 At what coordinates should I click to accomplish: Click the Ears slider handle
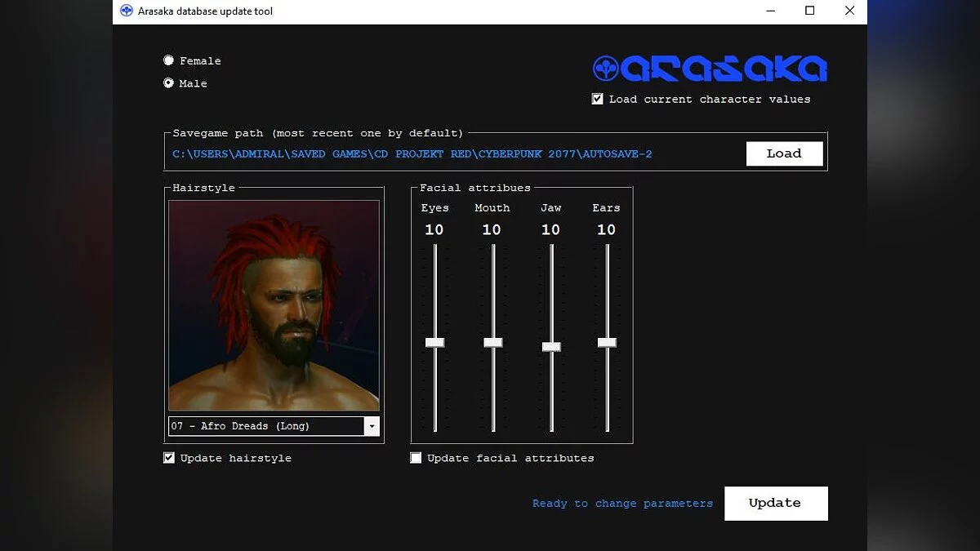[x=607, y=342]
